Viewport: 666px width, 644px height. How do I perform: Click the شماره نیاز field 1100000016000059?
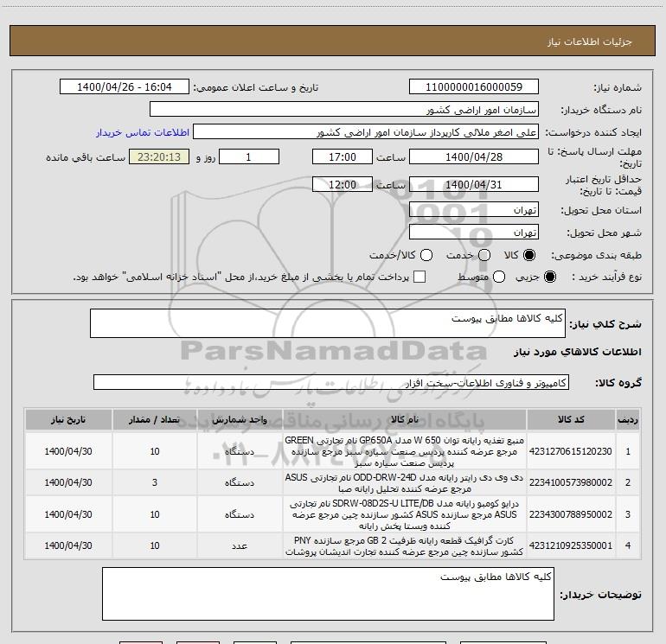point(474,86)
